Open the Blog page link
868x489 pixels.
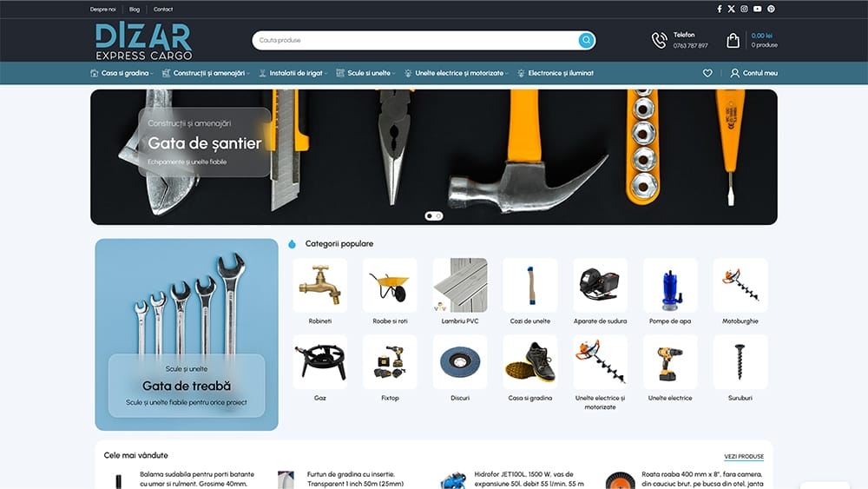click(135, 9)
